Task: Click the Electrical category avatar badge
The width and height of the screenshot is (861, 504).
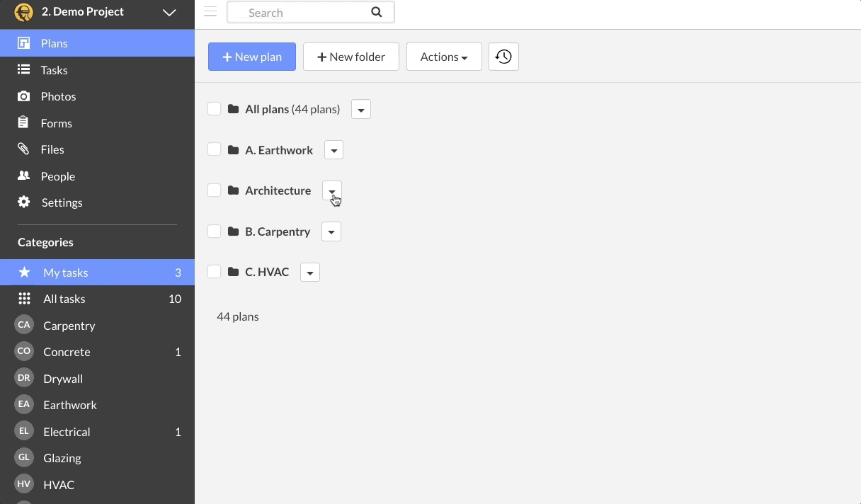Action: [x=23, y=431]
